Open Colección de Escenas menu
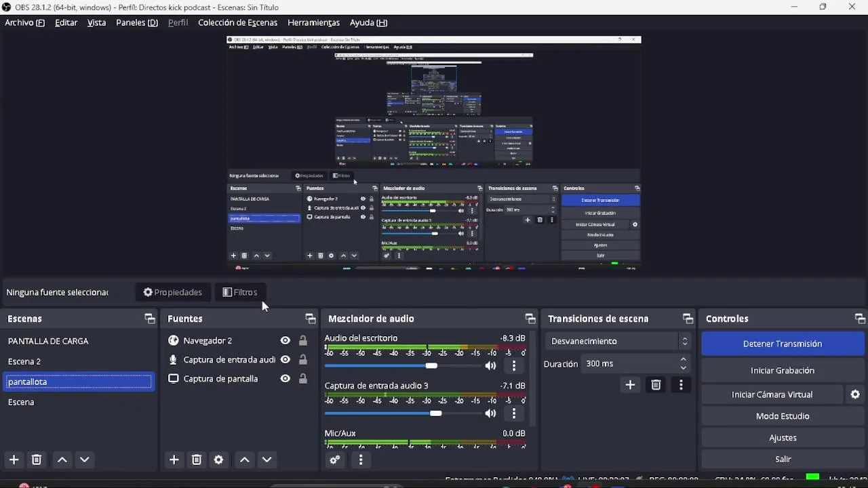The image size is (868, 488). point(237,22)
